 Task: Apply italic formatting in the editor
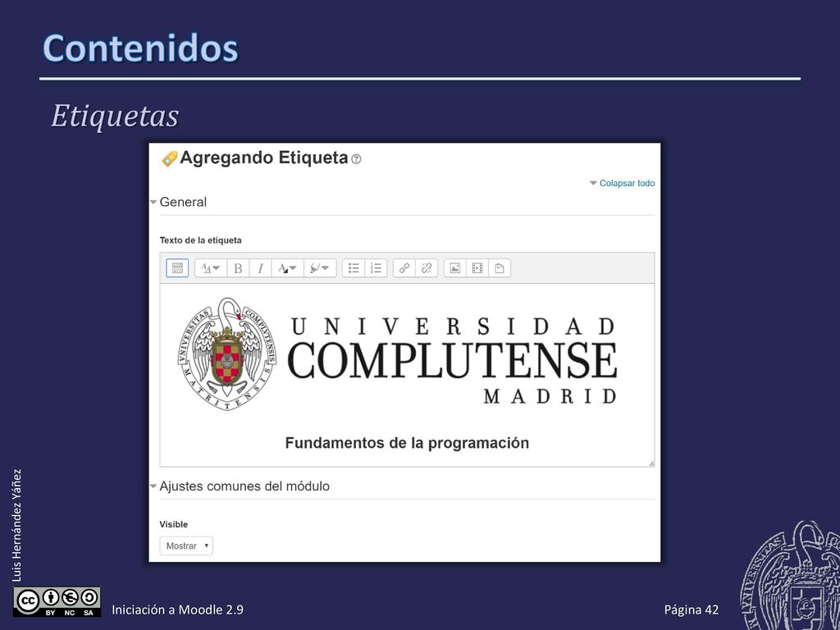260,268
